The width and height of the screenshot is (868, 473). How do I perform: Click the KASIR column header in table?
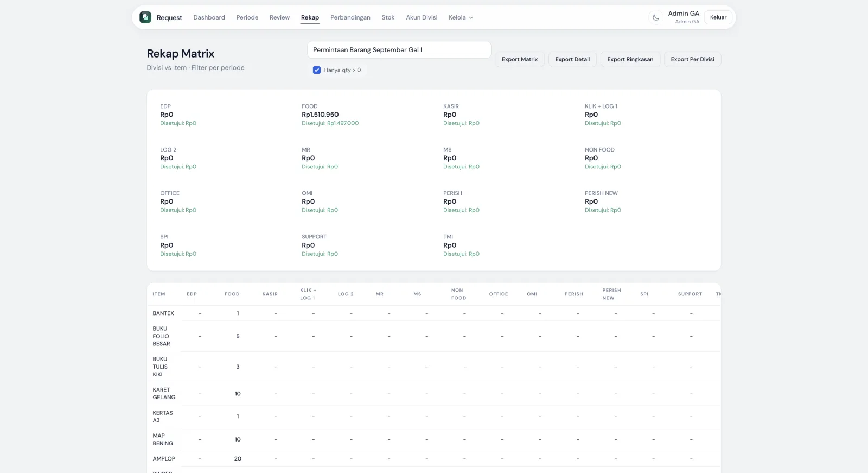[x=270, y=294]
